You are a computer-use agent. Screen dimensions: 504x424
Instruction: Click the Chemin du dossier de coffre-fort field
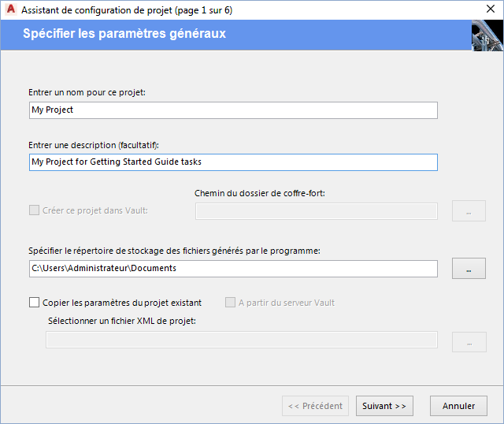pyautogui.click(x=316, y=210)
